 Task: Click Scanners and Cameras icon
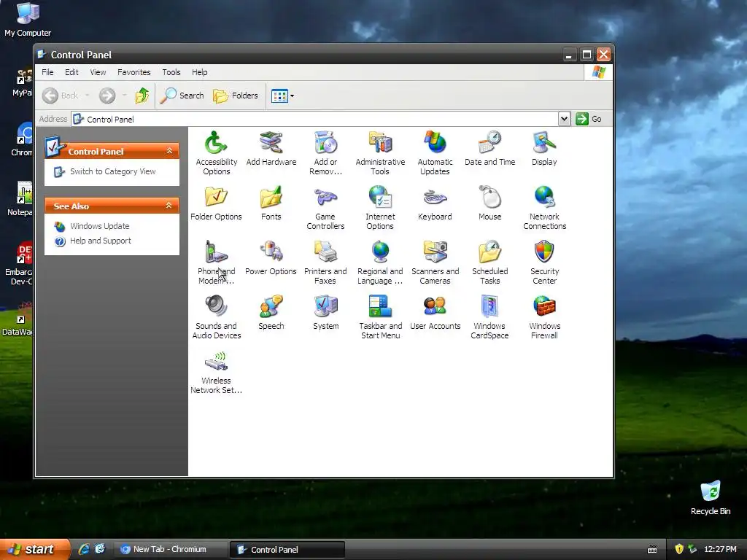[435, 262]
